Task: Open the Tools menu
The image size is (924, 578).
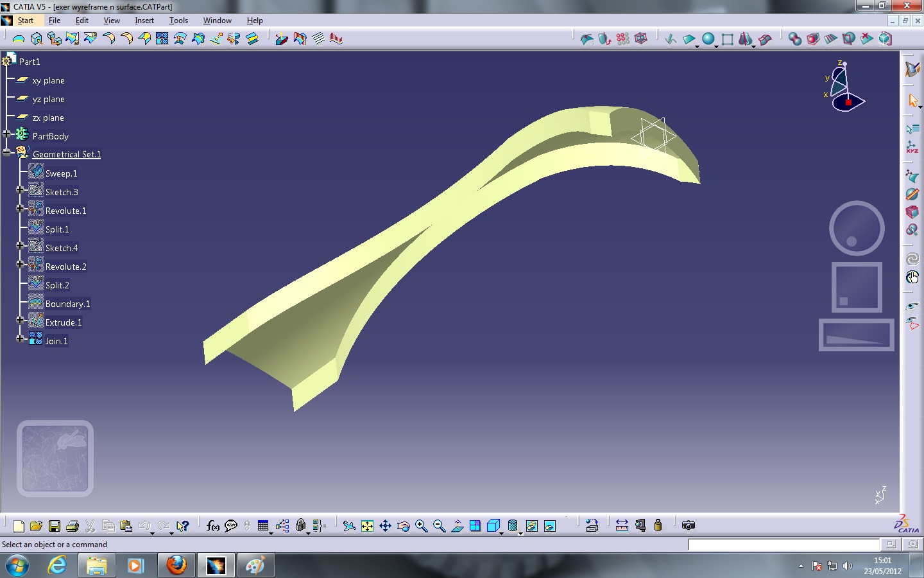Action: [178, 21]
